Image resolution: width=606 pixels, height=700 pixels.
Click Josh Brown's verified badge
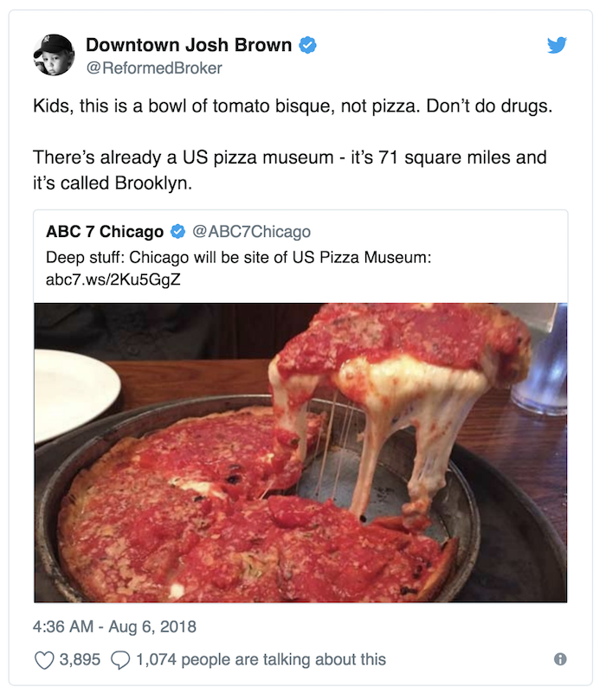(x=307, y=45)
